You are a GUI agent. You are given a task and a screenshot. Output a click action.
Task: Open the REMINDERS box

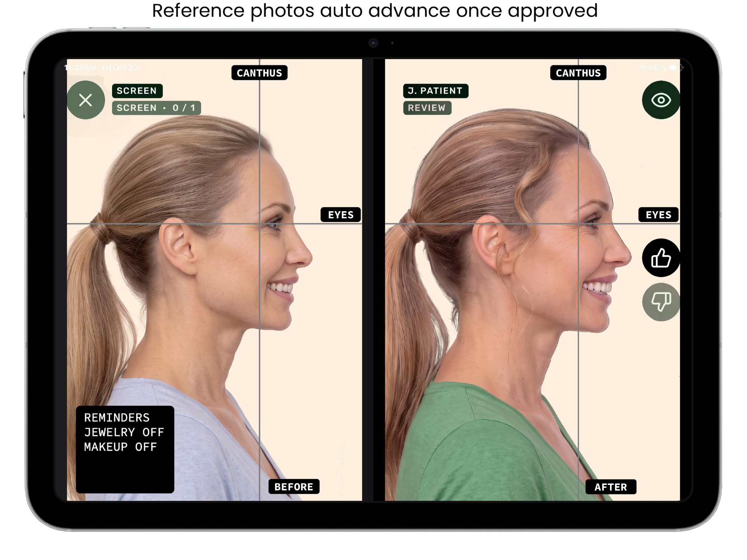pos(125,449)
